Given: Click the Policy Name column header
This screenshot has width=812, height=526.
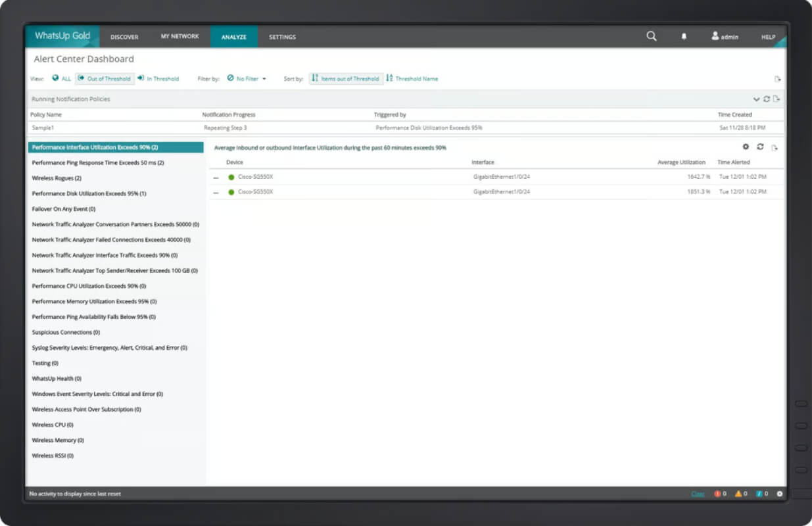Looking at the screenshot, I should coord(46,114).
